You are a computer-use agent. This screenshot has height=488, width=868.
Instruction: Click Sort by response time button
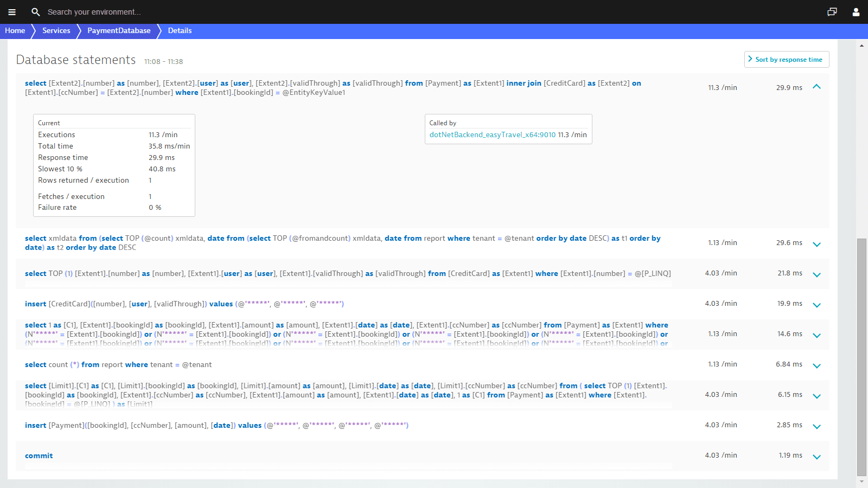point(787,60)
